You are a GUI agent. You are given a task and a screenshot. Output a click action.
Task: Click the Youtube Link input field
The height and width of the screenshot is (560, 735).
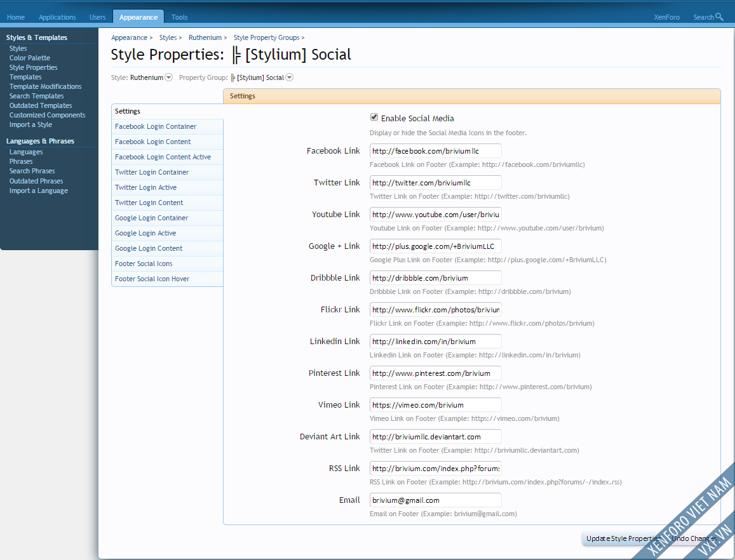(435, 215)
